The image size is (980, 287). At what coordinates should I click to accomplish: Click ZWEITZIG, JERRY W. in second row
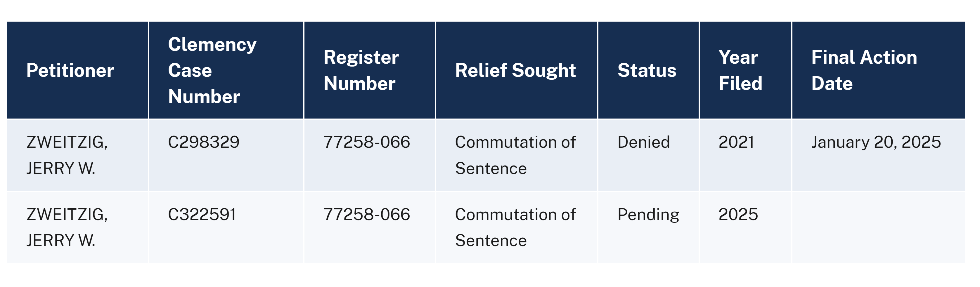coord(67,227)
